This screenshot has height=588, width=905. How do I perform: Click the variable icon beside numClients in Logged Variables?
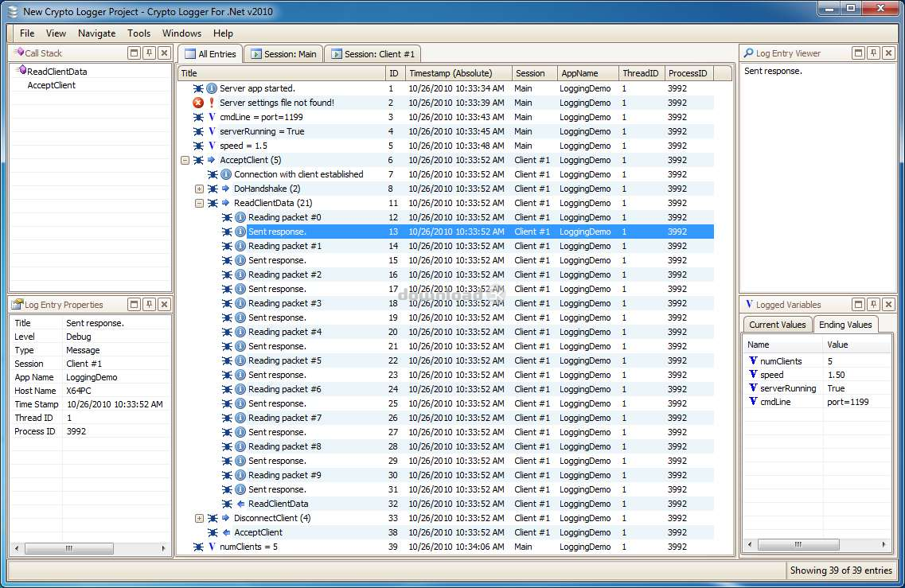[753, 361]
